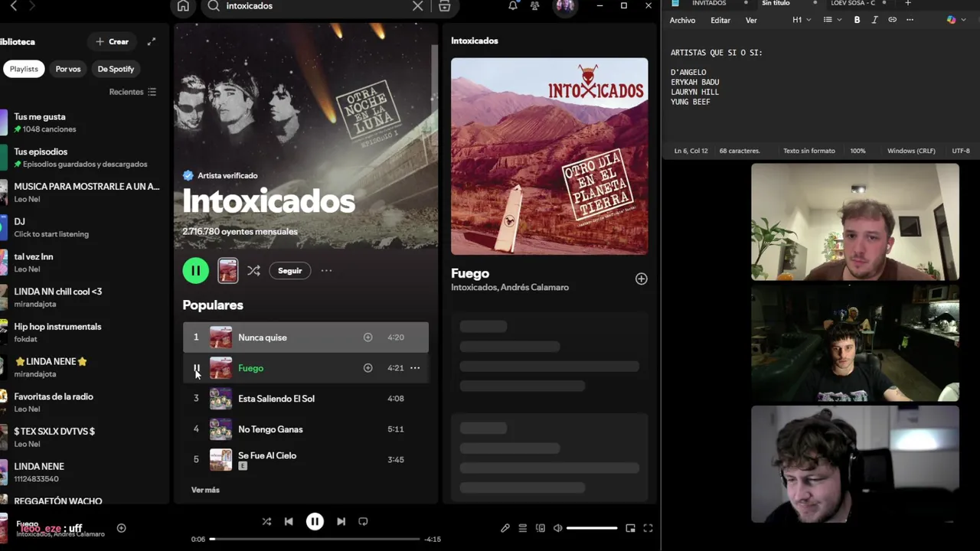Open the play queue icon
The image size is (980, 551).
(523, 528)
